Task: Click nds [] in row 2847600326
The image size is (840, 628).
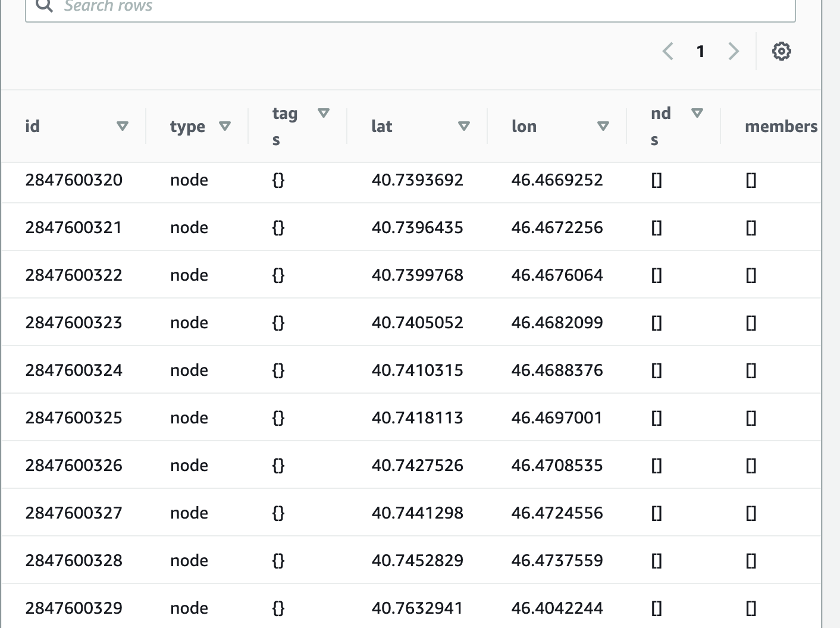Action: 656,465
